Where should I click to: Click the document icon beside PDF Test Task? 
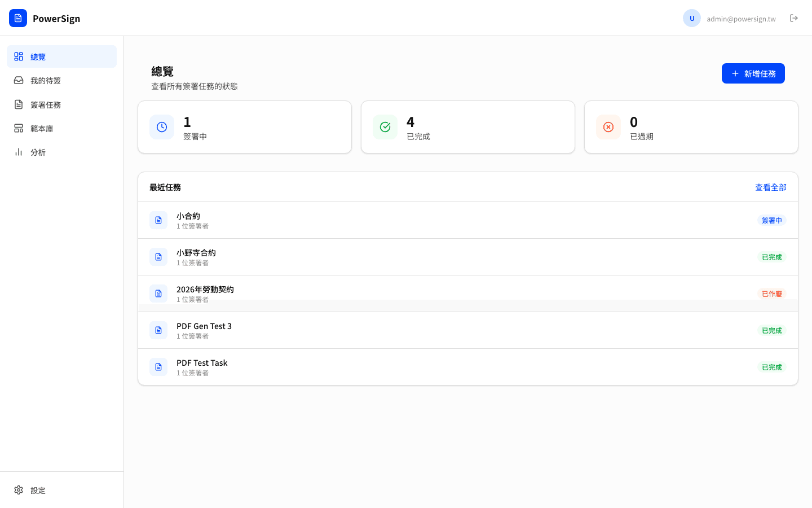(x=158, y=367)
